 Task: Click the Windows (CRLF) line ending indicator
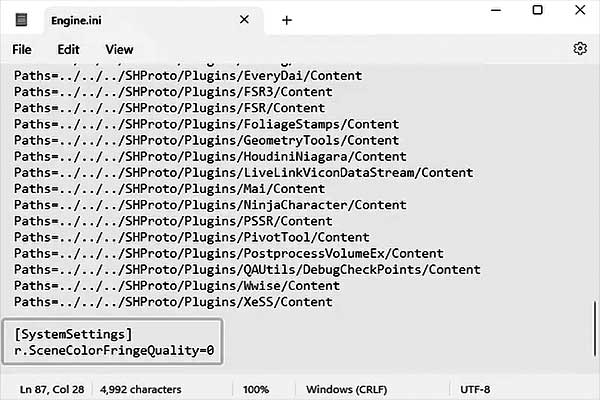click(347, 389)
